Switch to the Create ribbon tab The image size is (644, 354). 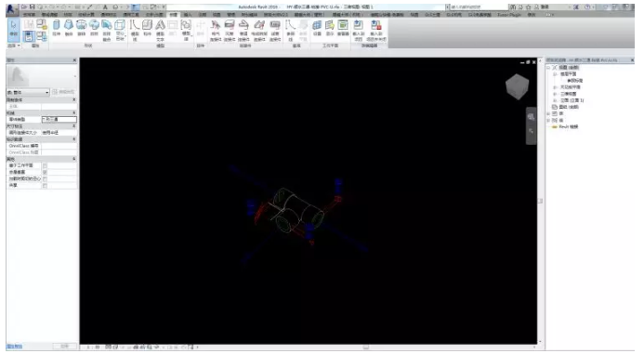tap(174, 14)
